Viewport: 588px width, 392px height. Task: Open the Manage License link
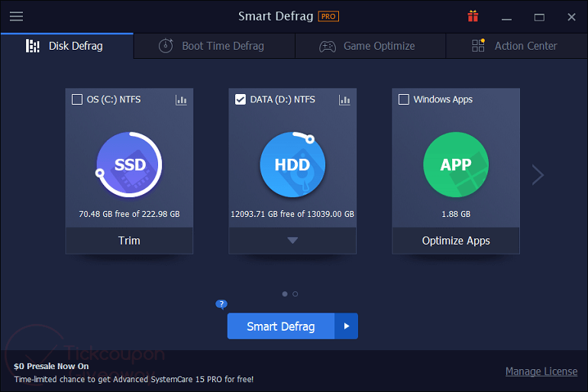tap(541, 371)
